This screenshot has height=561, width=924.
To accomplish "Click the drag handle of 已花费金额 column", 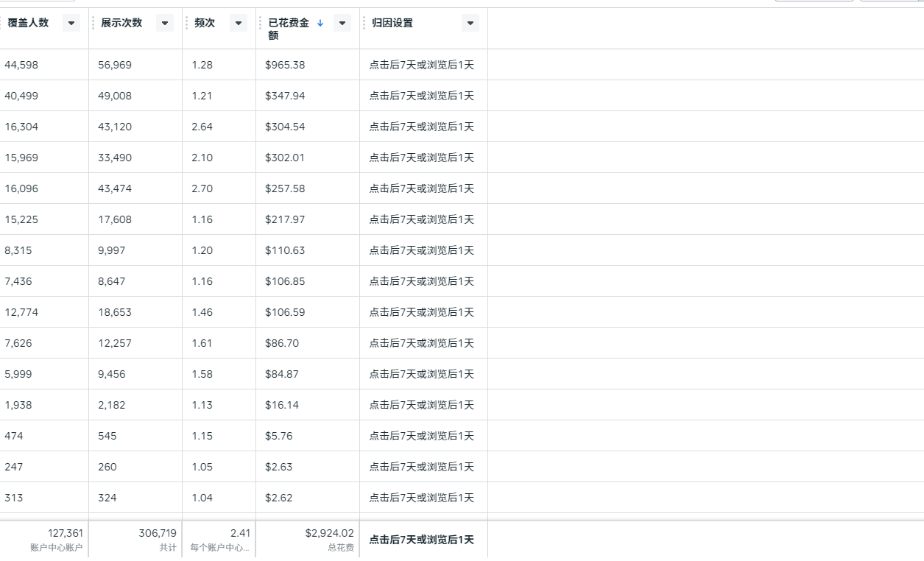I will (x=261, y=23).
